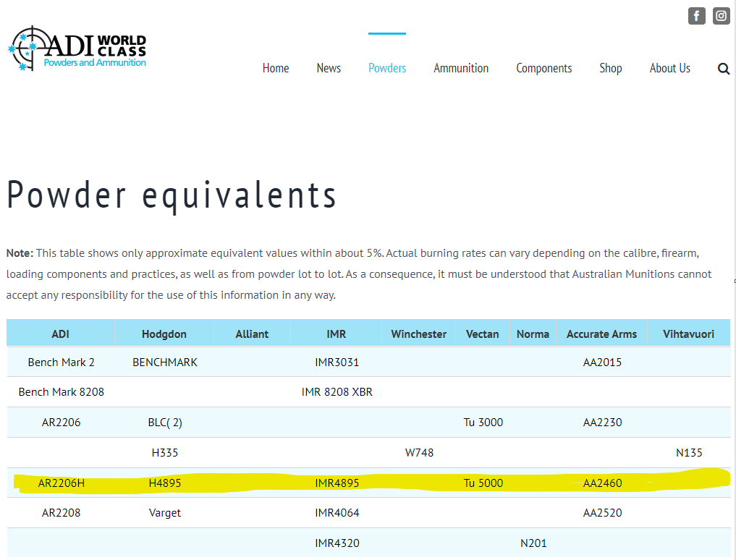Select the highlighted AR2206H cell

(x=61, y=483)
